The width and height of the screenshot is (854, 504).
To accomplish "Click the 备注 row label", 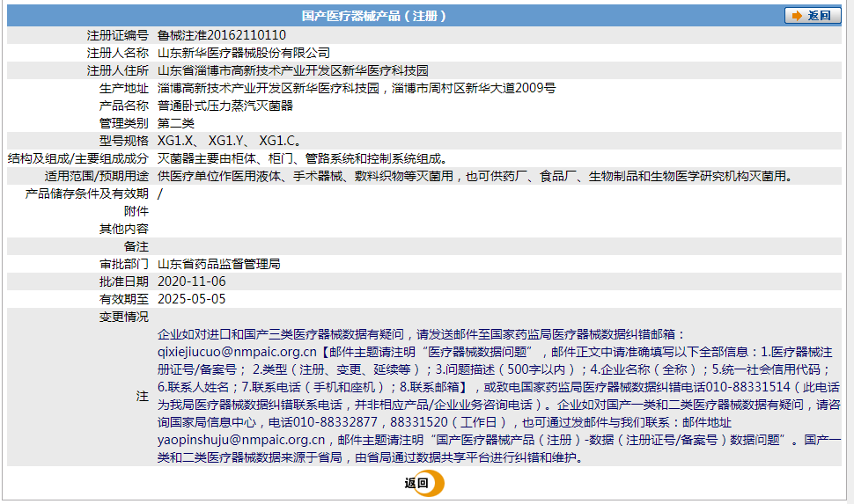I will 136,246.
